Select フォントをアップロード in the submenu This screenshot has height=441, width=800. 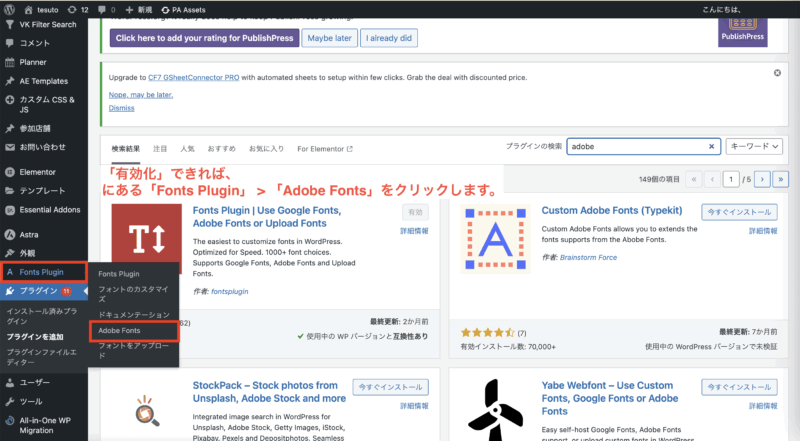coord(134,350)
